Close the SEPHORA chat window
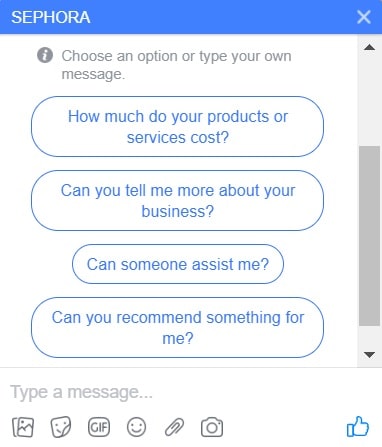The image size is (382, 447). [364, 17]
